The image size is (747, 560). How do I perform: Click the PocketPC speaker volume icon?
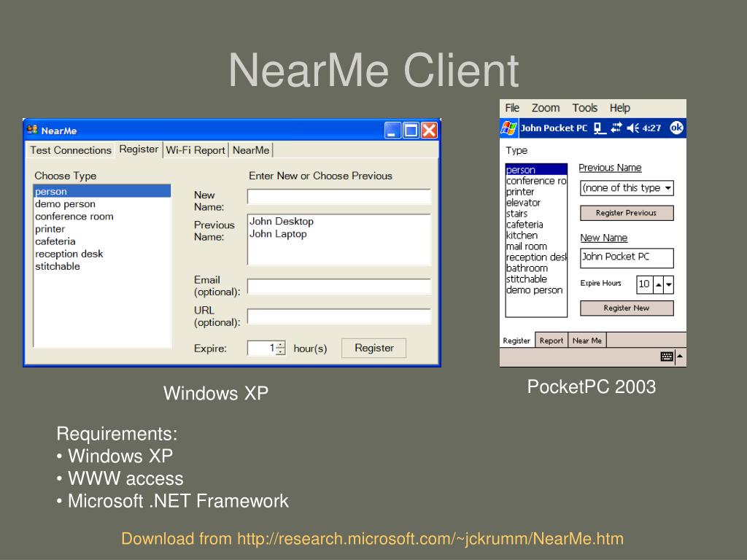633,128
